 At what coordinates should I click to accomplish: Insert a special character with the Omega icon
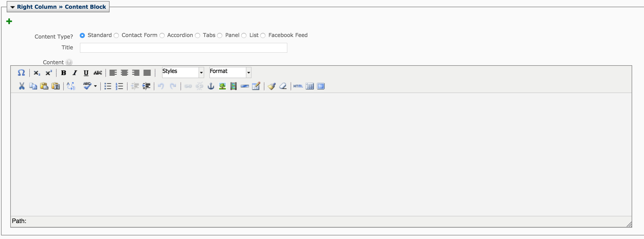click(21, 73)
